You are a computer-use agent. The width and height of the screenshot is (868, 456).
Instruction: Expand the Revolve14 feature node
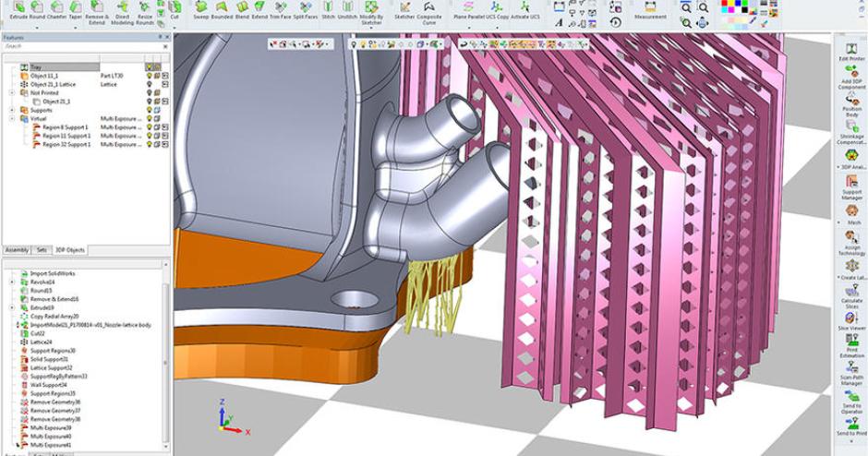(12, 282)
